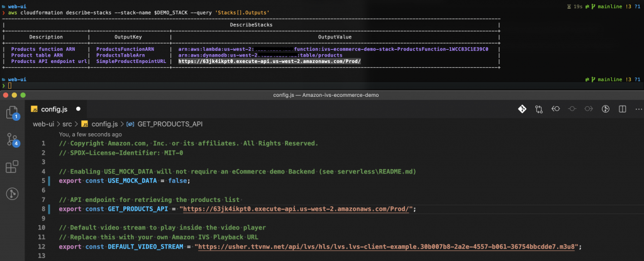
Task: Click the 'SPDX-License-Identifier: MIT-0' comment
Action: tap(121, 153)
